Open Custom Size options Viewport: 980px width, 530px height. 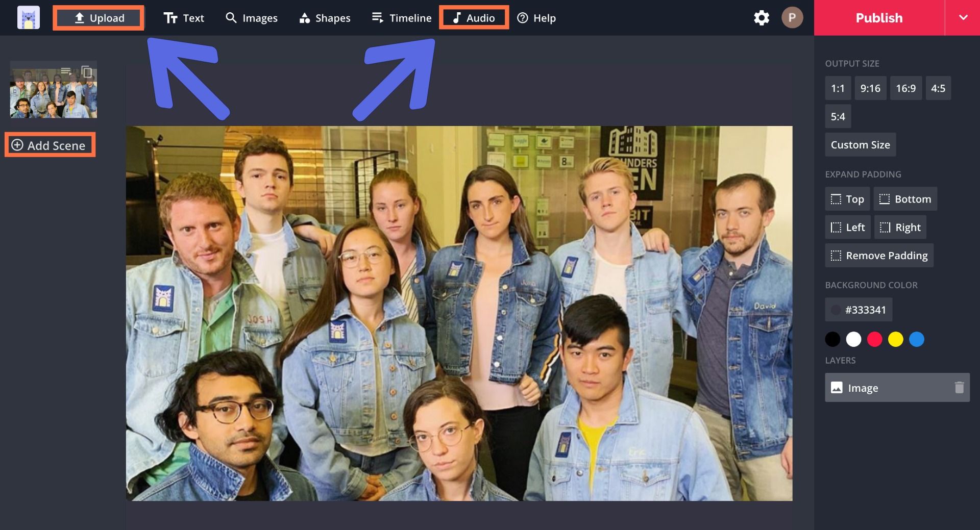[x=860, y=145]
